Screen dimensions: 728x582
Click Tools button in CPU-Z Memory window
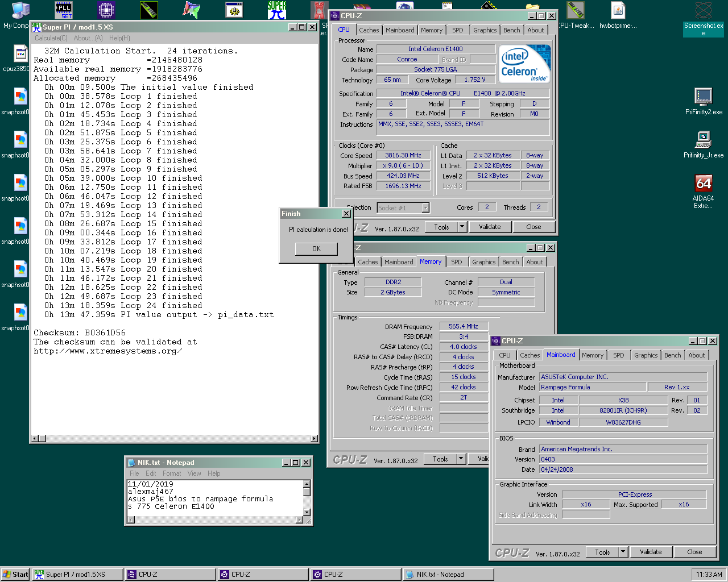click(440, 459)
